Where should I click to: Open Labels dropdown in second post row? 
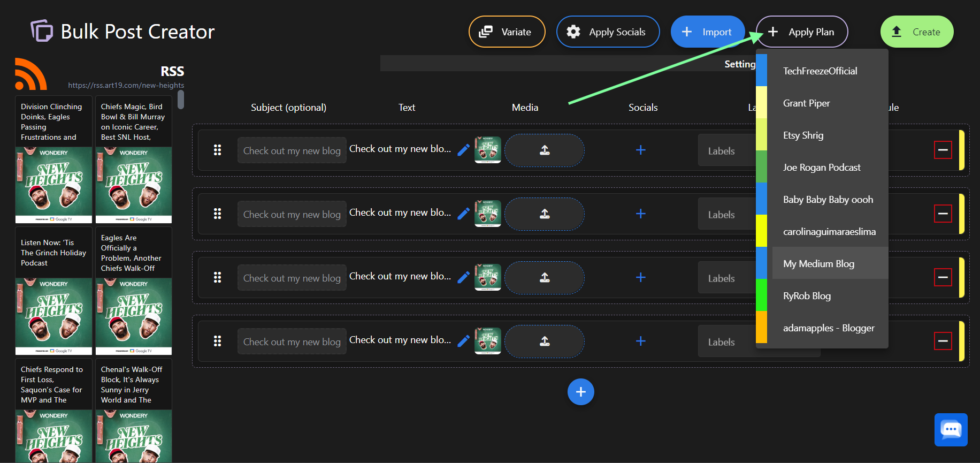726,214
